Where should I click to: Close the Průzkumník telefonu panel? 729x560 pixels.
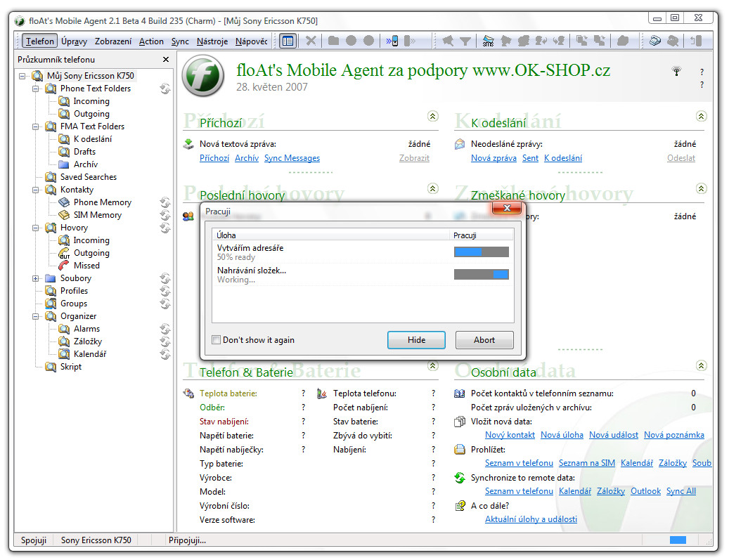click(x=165, y=60)
